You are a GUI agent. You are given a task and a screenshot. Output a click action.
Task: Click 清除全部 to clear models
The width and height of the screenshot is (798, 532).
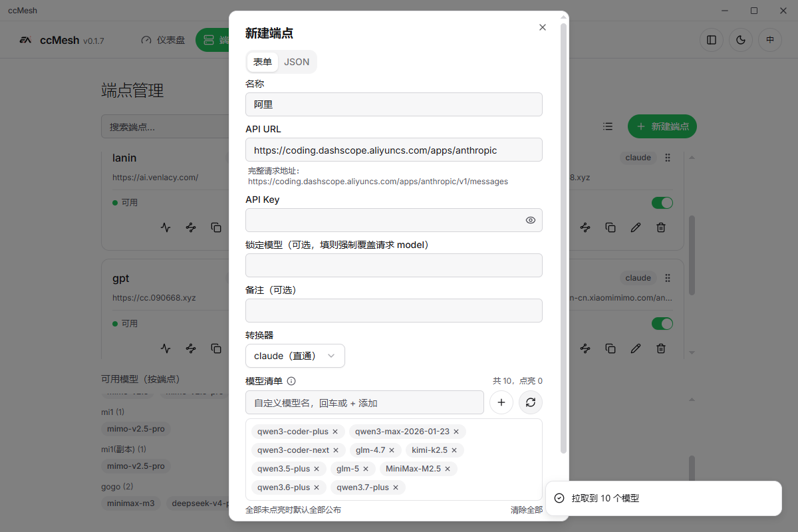[x=527, y=510]
